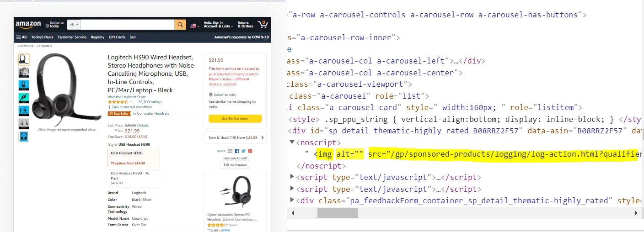Open the country flag language dropdown
The height and width of the screenshot is (232, 644).
click(194, 25)
